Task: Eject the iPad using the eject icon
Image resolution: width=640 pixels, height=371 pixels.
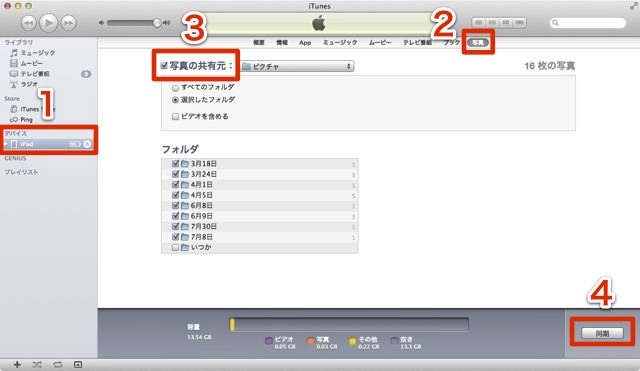Action: pos(87,144)
